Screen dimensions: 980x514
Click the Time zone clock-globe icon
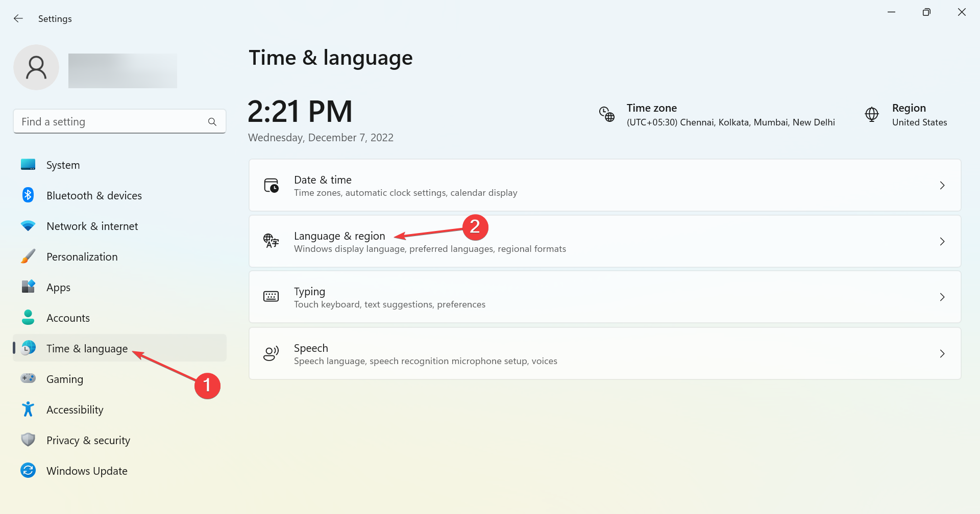coord(607,114)
